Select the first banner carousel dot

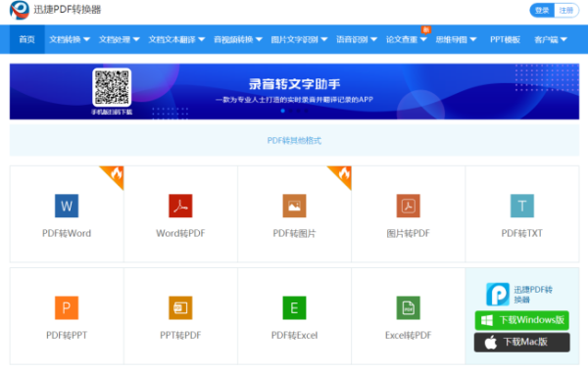coord(283,111)
